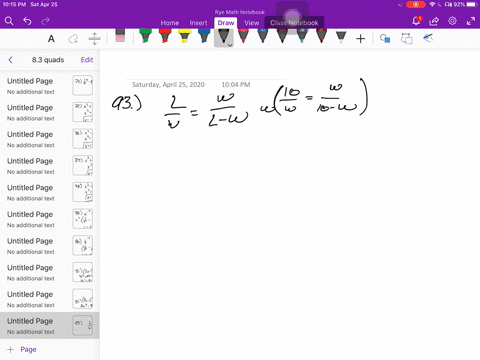Open options arrow on selected black pen
The image size is (480, 360).
pos(230,45)
